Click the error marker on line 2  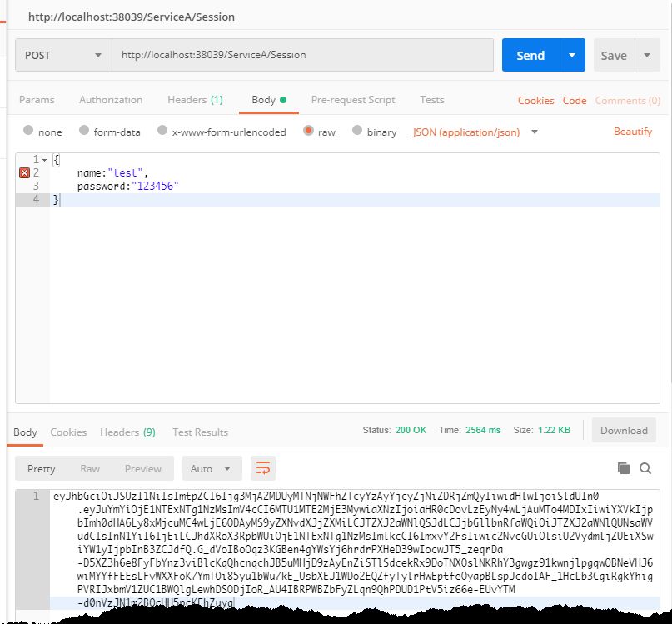[x=24, y=172]
